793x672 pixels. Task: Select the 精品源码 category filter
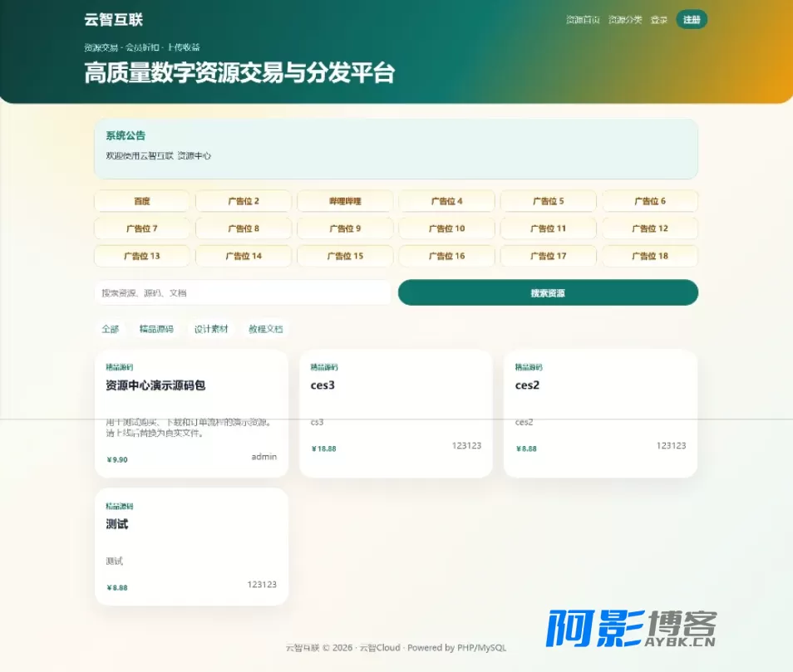click(156, 330)
